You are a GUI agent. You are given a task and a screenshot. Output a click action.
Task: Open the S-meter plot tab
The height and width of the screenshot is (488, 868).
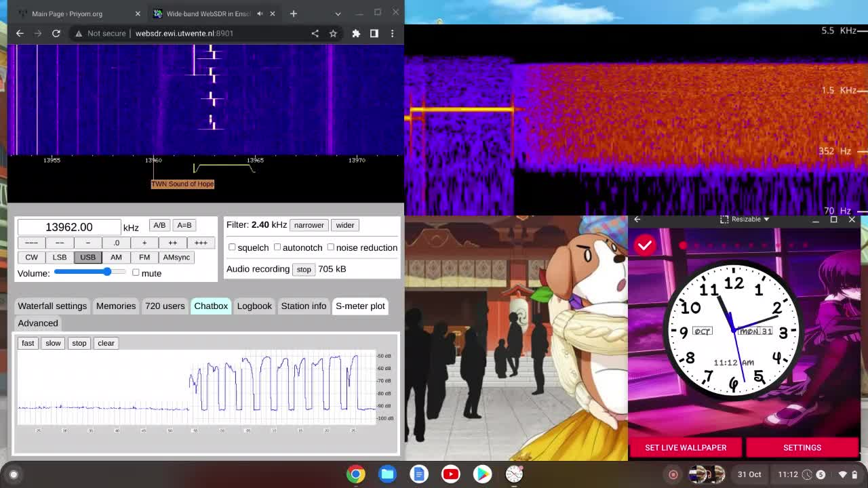tap(360, 306)
